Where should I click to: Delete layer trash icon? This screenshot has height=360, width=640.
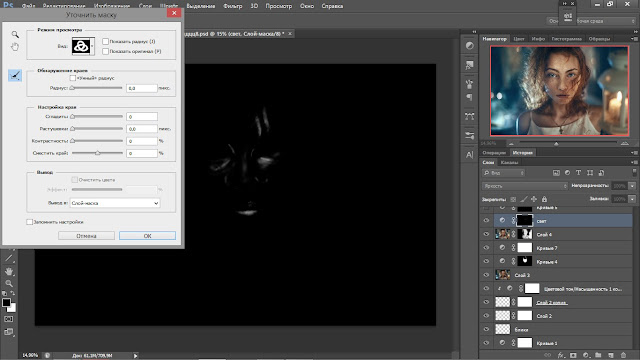coord(623,355)
